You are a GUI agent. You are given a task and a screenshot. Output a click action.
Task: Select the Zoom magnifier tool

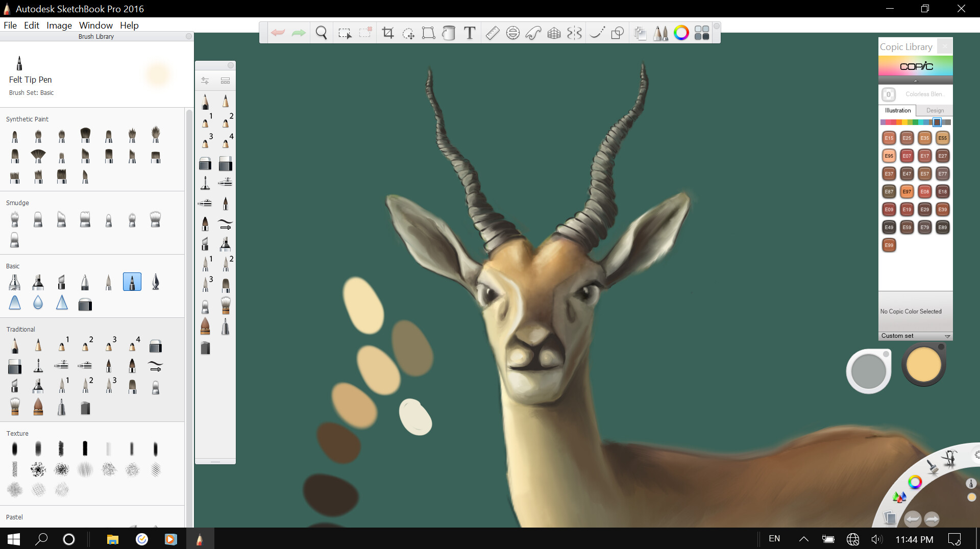click(x=321, y=33)
